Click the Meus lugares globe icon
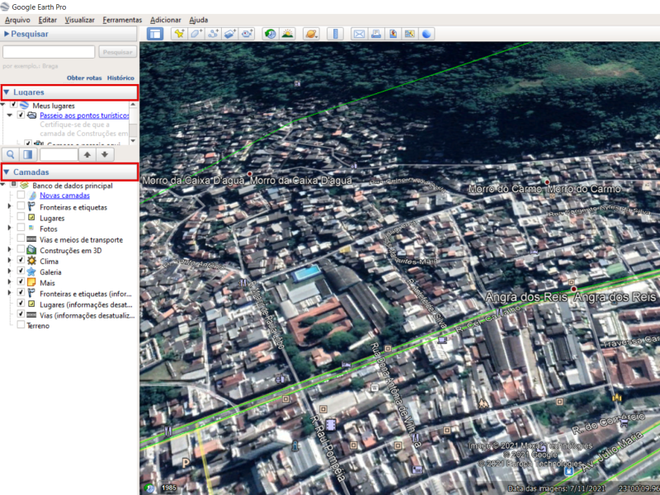660x495 pixels. [x=24, y=105]
